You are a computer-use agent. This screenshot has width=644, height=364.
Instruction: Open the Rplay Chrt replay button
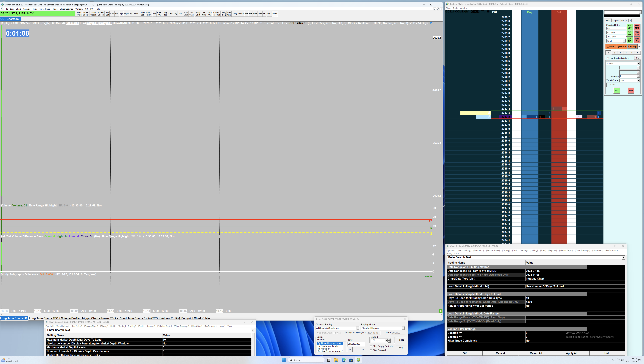pyautogui.click(x=198, y=14)
